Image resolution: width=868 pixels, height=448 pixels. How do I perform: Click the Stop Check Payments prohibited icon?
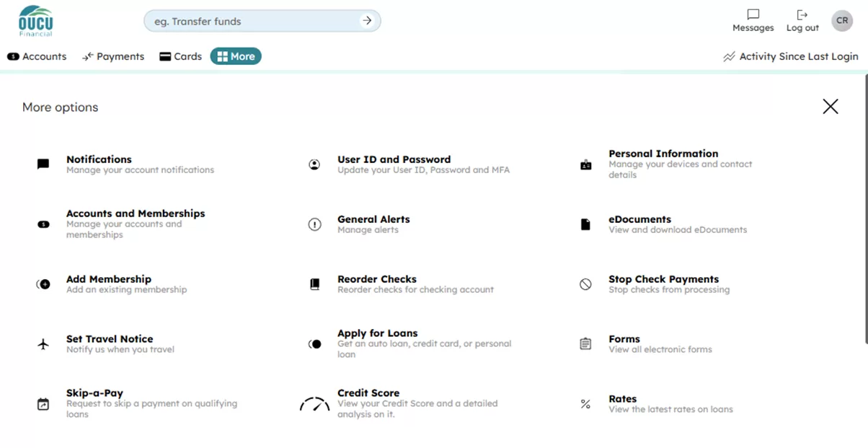[585, 284]
